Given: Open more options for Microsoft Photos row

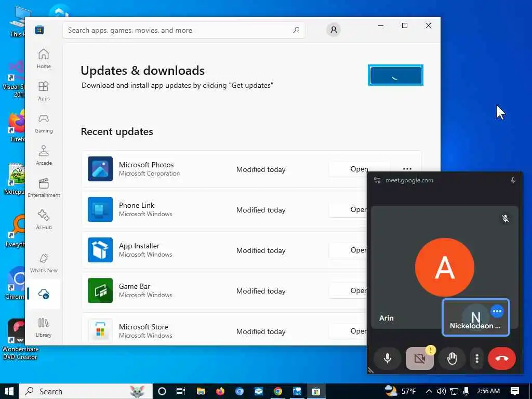Looking at the screenshot, I should point(407,169).
